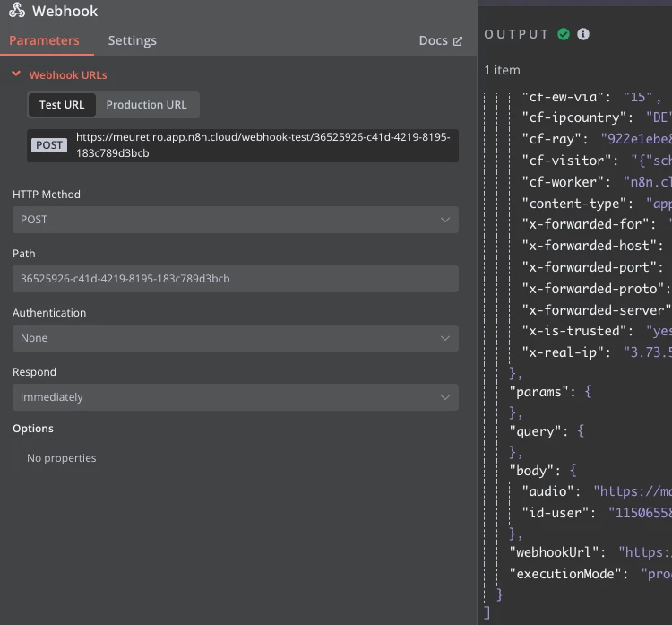Click the "id-user" field in output
This screenshot has width=672, height=625.
552,512
